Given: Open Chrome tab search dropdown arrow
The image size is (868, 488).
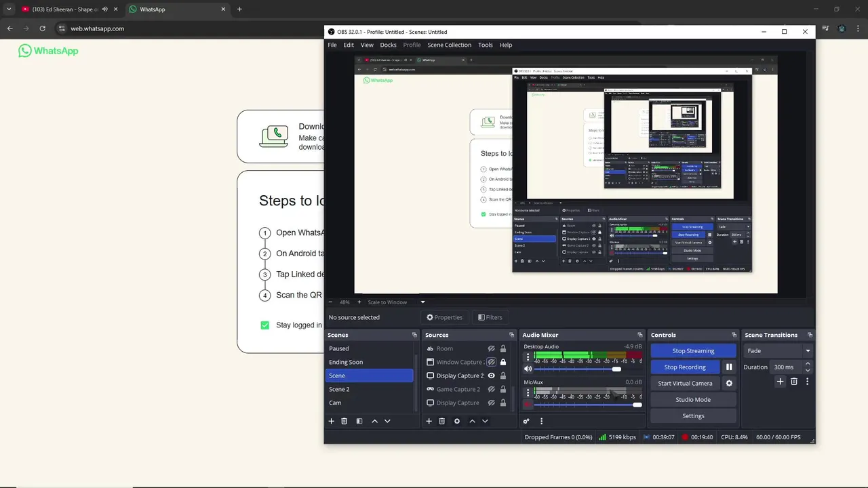Looking at the screenshot, I should pyautogui.click(x=9, y=9).
